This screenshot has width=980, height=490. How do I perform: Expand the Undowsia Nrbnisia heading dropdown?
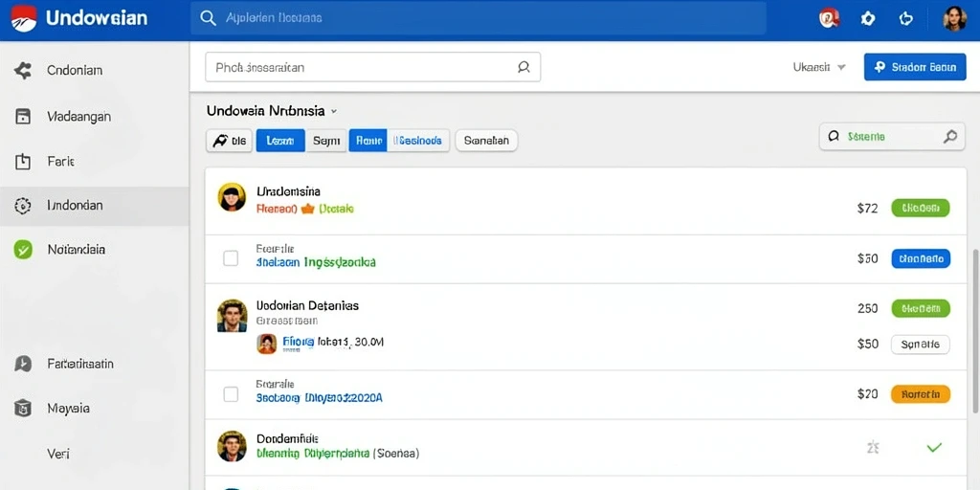[x=334, y=111]
